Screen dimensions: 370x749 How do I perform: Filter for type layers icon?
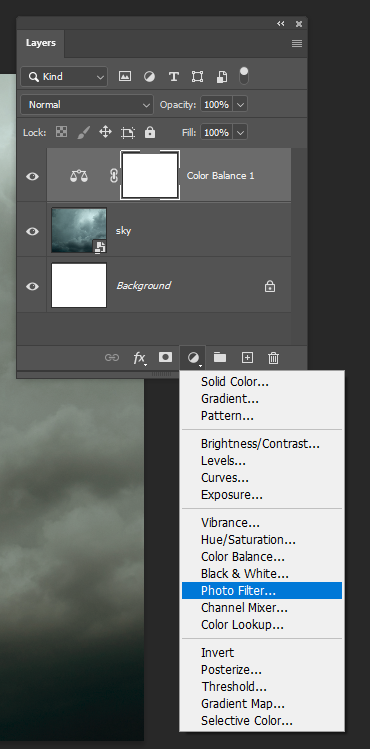click(x=174, y=76)
